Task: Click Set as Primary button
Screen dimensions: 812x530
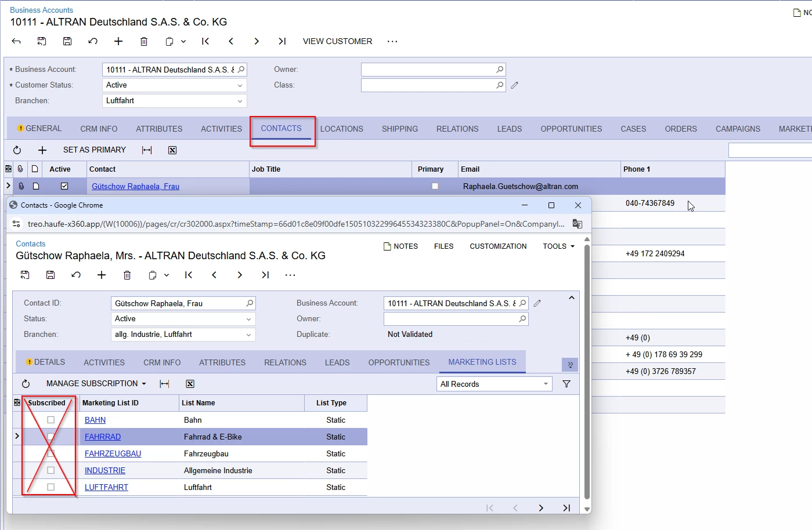Action: [x=95, y=150]
